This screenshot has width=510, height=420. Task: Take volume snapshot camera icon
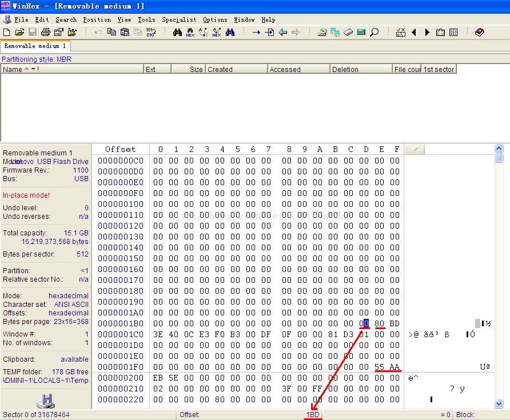tap(440, 32)
